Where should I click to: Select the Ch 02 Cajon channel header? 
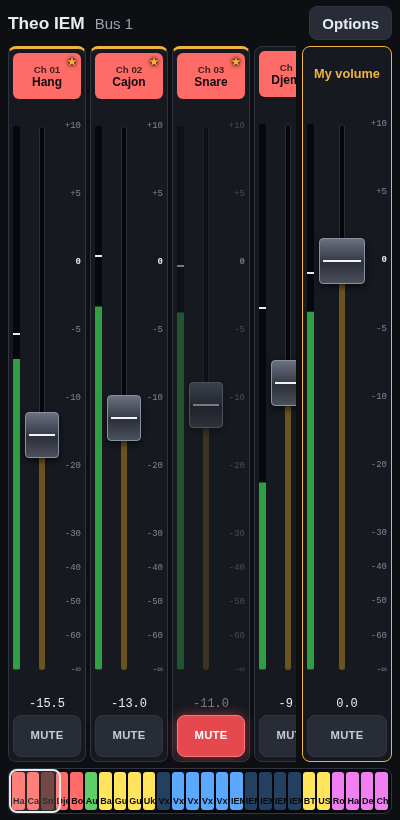pos(129,76)
